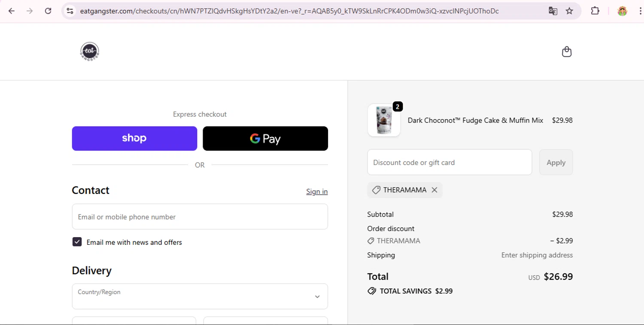The width and height of the screenshot is (644, 325).
Task: Pay with Shop express checkout
Action: (134, 138)
